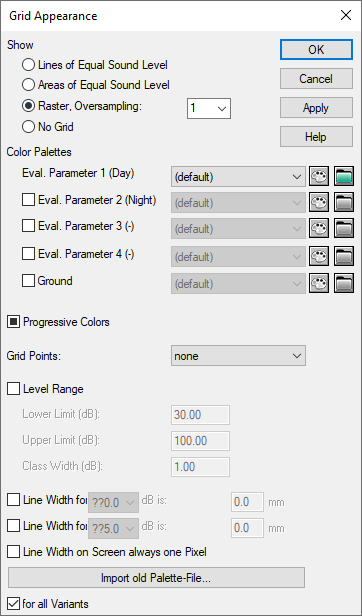Click mm field for ??5.0 dB line width
Viewport: 362px width, 616px height.
[x=247, y=528]
